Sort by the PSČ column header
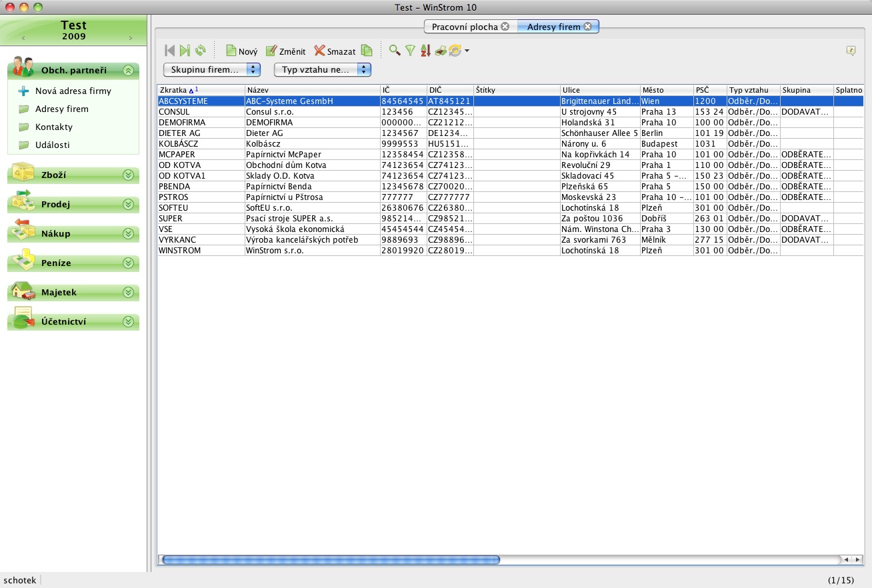 coord(710,90)
